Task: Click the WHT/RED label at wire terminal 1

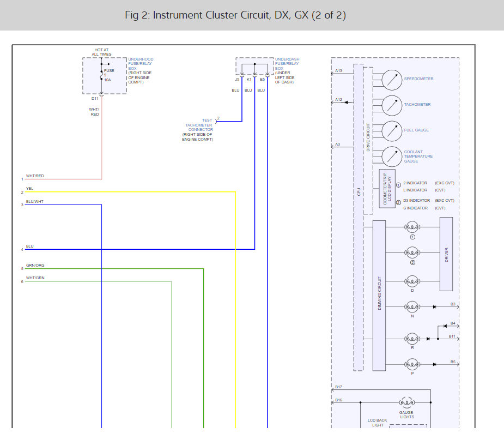Action: [x=35, y=176]
